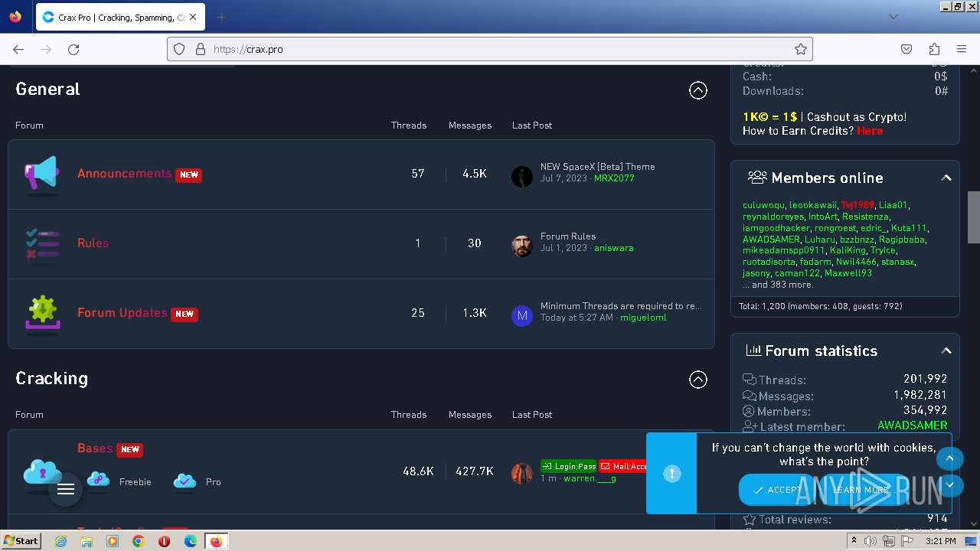Click miguelomi avatar in Forum Updates row
The width and height of the screenshot is (980, 551).
tap(522, 315)
